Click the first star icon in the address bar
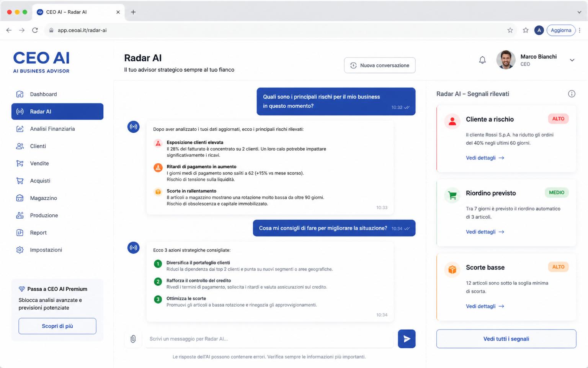The image size is (588, 368). pos(510,30)
